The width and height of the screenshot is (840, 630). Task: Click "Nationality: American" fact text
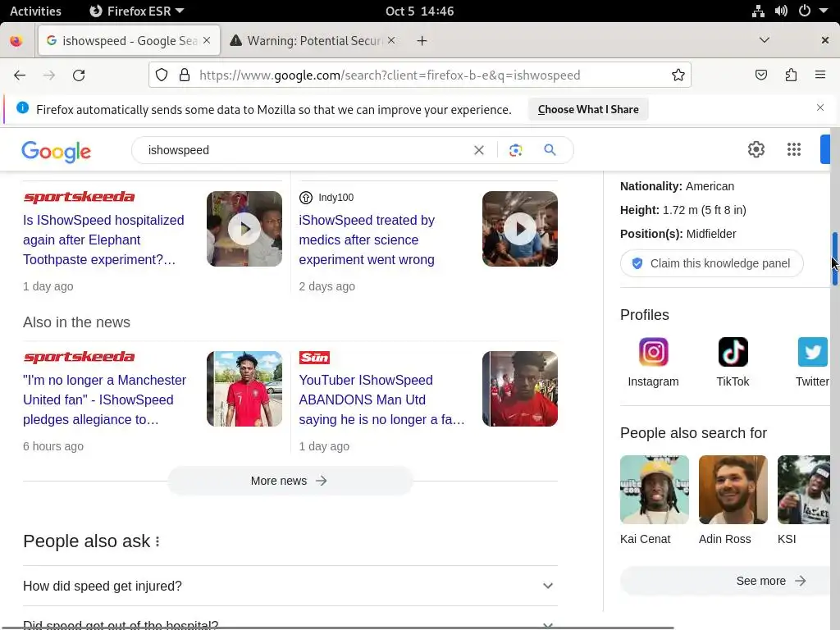point(677,186)
